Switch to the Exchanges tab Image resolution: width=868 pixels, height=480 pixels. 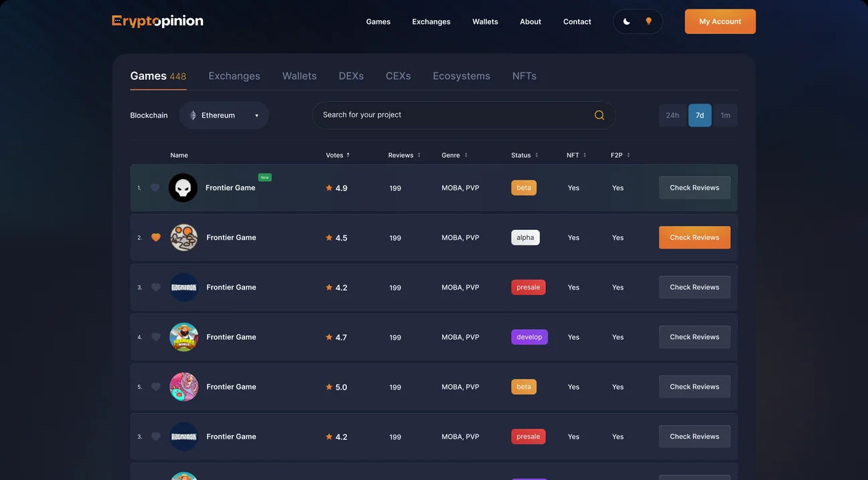click(234, 76)
